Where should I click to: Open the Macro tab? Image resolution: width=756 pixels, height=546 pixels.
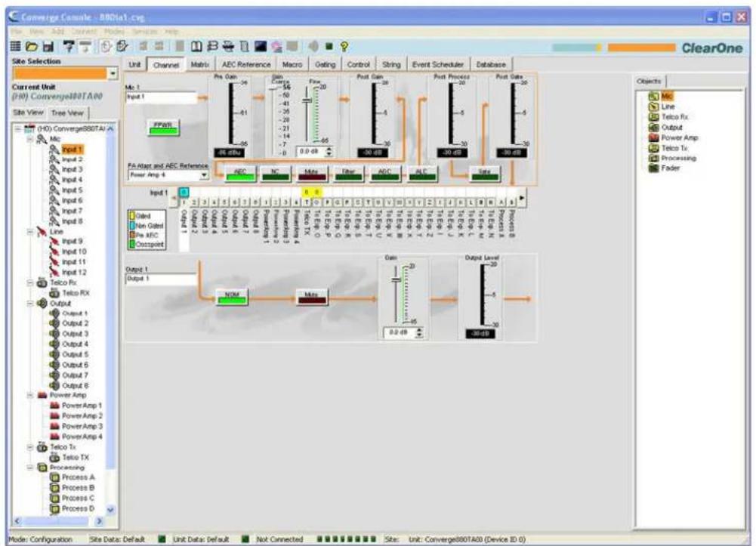click(292, 65)
